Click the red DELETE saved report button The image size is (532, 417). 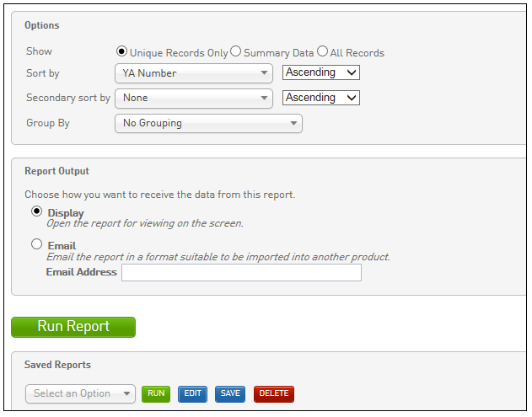pos(274,394)
